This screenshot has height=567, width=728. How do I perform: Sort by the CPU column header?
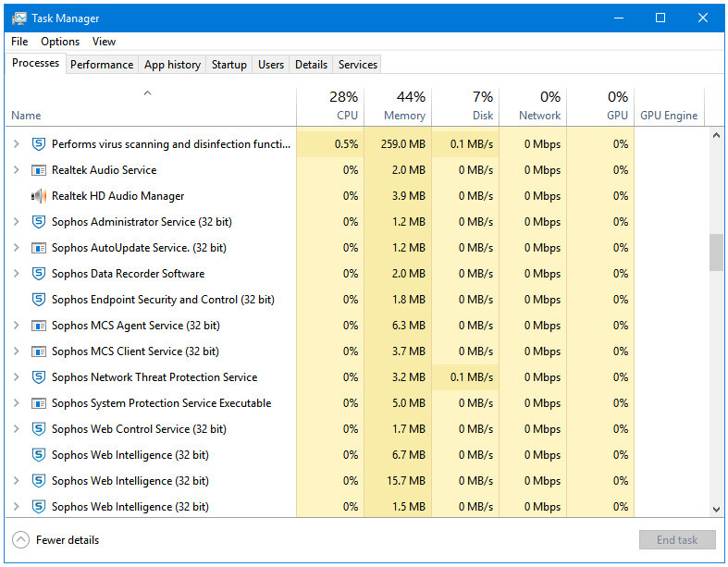(330, 106)
